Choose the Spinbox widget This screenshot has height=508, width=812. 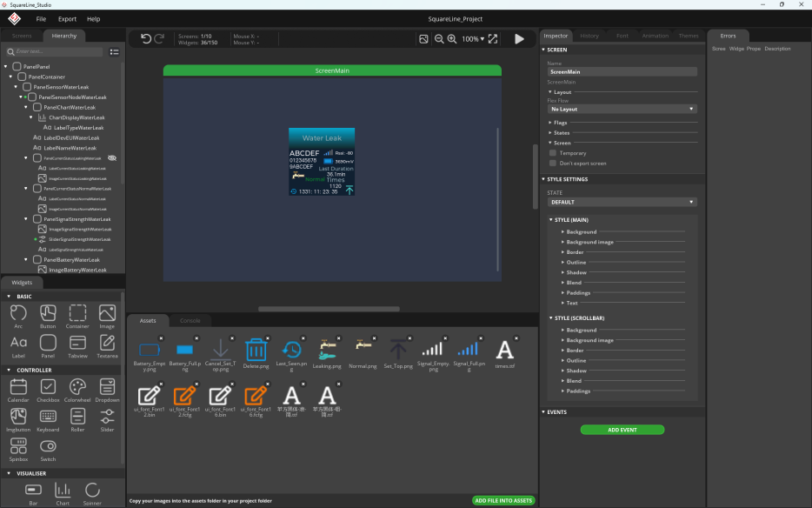coord(18,450)
